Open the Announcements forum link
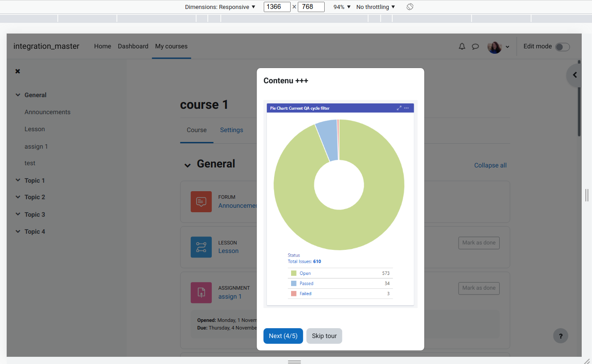Image resolution: width=592 pixels, height=364 pixels. click(237, 206)
